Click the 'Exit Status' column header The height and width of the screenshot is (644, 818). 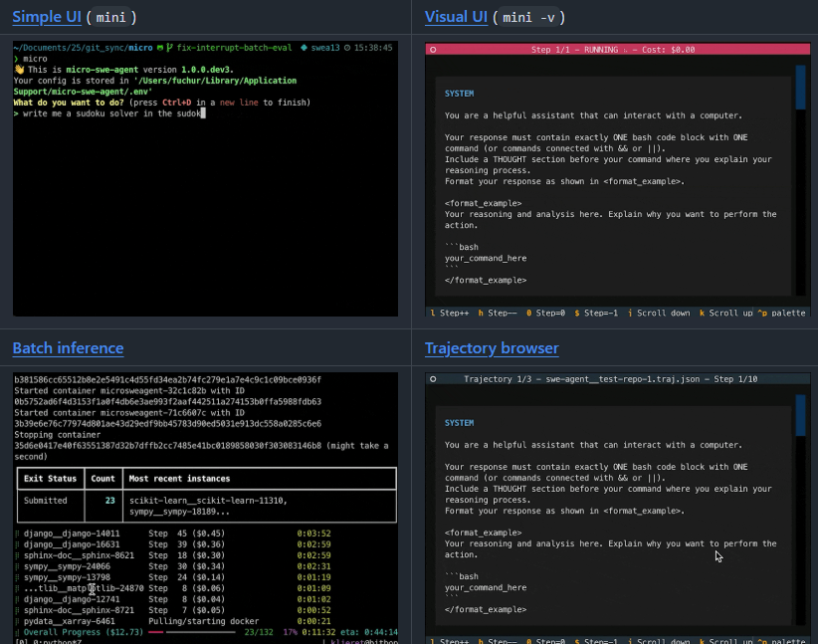click(50, 479)
